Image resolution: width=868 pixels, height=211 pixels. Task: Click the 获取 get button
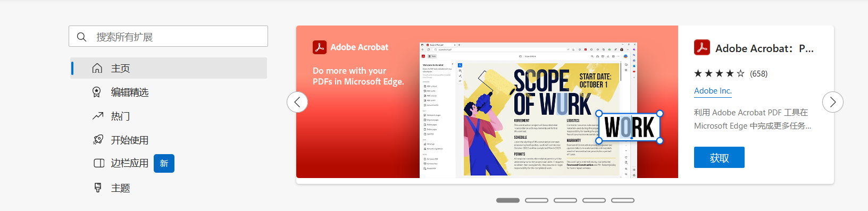click(719, 158)
